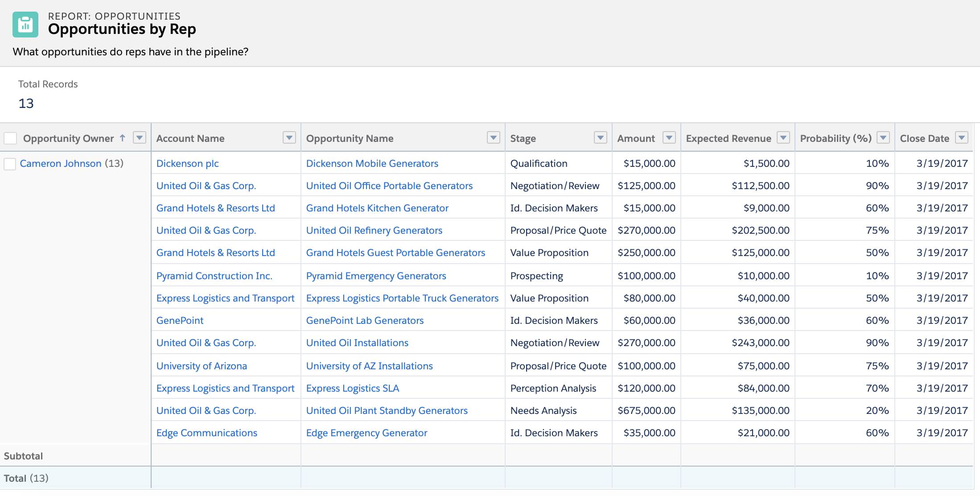This screenshot has width=980, height=496.
Task: Open University of AZ Installations link
Action: (x=369, y=366)
